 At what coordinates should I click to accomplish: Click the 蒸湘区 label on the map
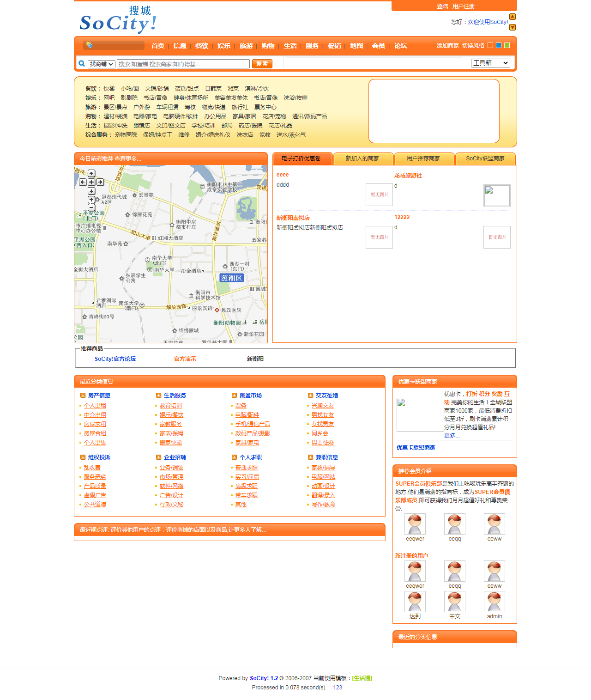click(231, 278)
